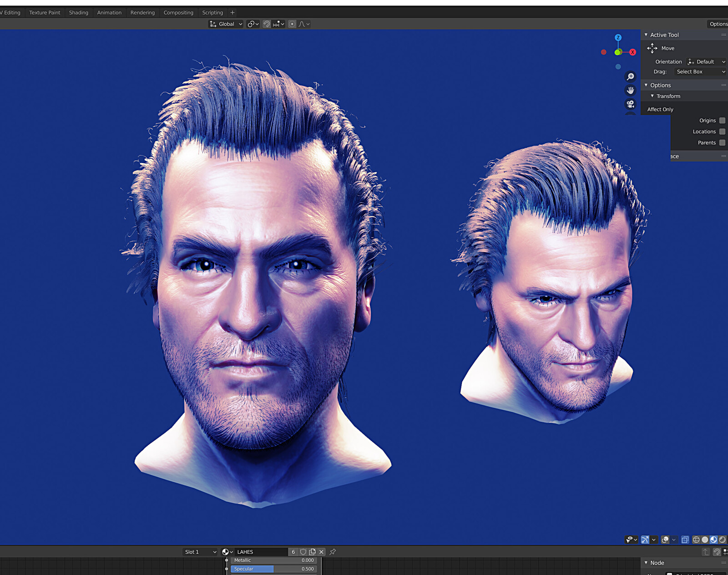
Task: Adjust the Specular slider value
Action: pyautogui.click(x=273, y=569)
